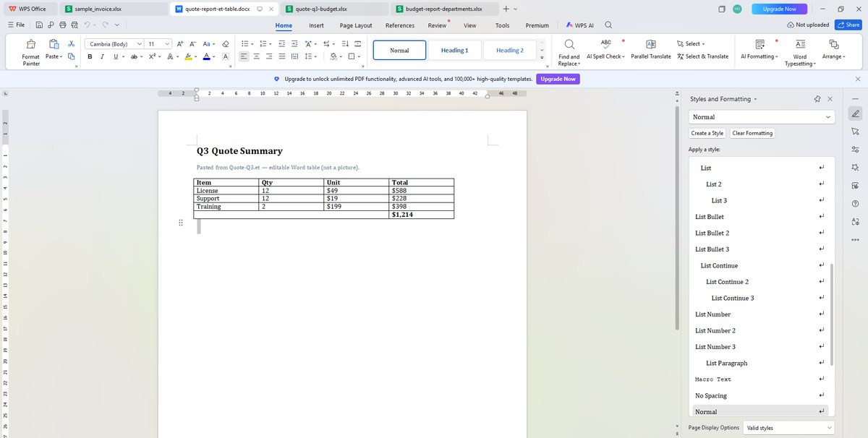
Task: Switch to Page Layout tab
Action: pos(356,25)
